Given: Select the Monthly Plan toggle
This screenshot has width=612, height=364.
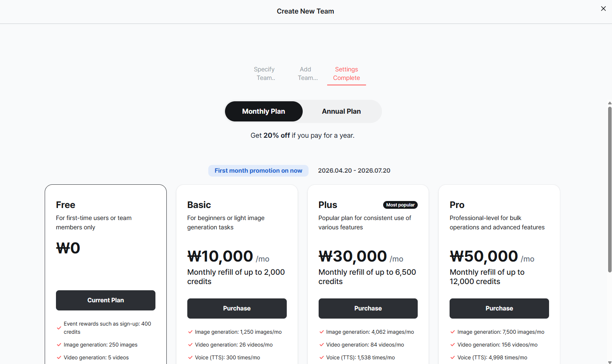Looking at the screenshot, I should pyautogui.click(x=263, y=111).
